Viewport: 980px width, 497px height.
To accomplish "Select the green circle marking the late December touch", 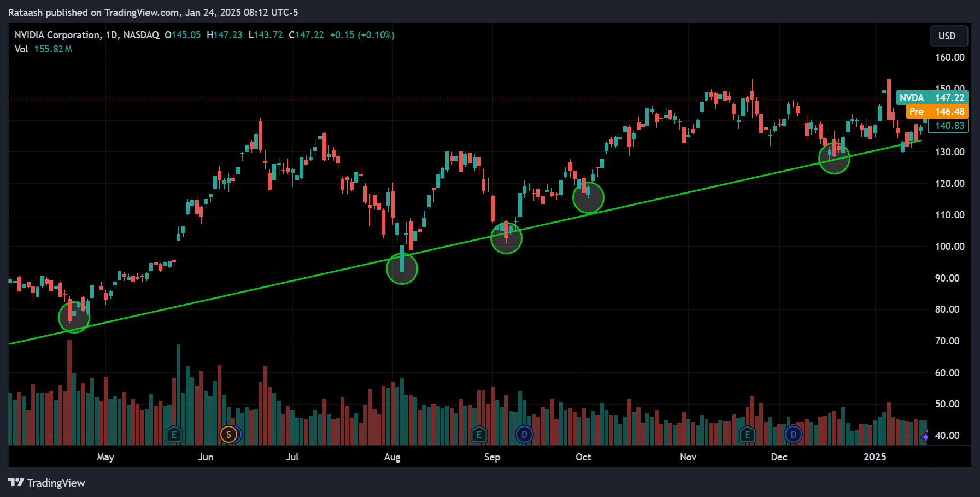I will tap(834, 158).
